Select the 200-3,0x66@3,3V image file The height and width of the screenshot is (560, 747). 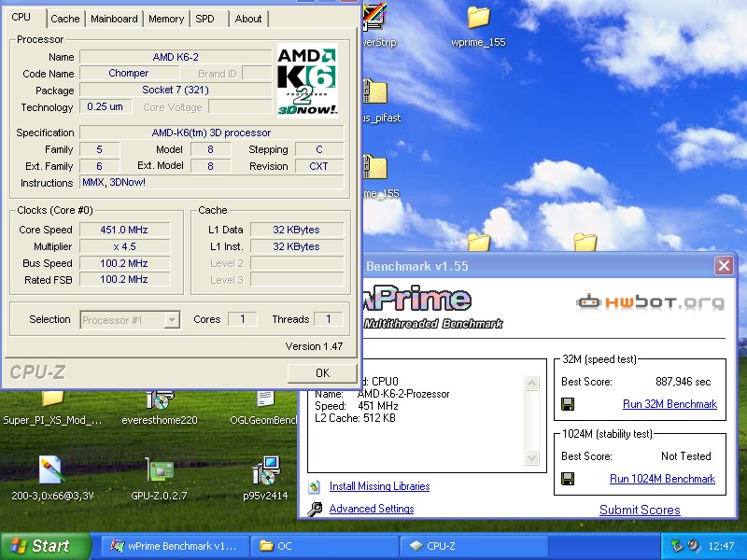click(52, 479)
